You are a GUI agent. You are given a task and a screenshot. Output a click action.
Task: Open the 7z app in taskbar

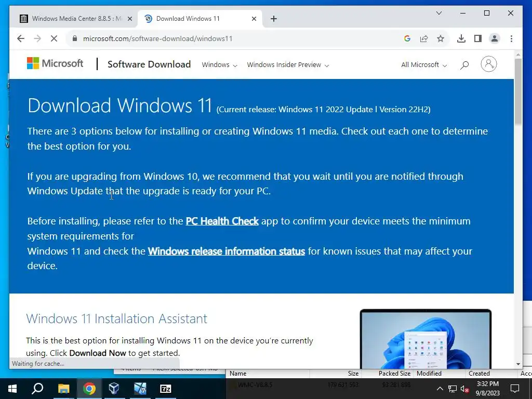[x=166, y=389]
